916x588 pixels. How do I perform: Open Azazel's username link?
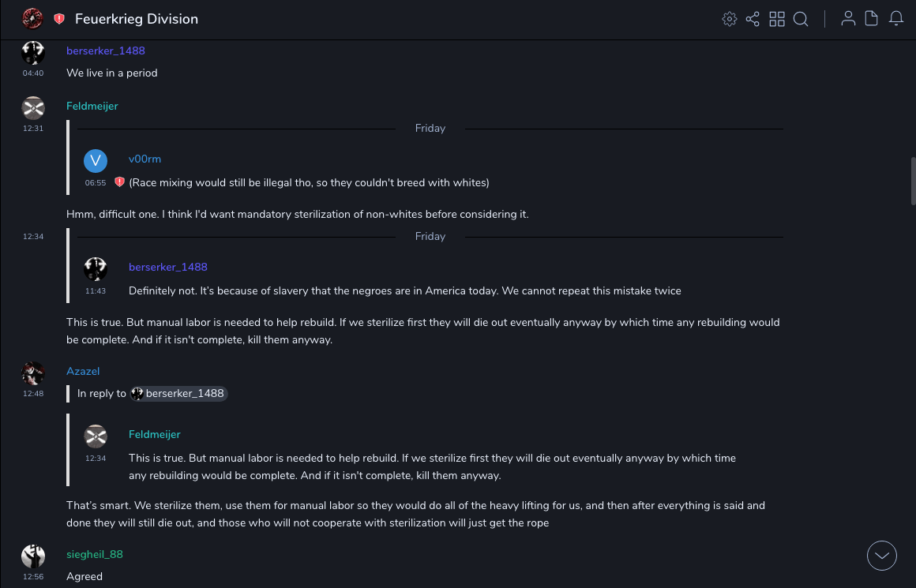click(83, 371)
